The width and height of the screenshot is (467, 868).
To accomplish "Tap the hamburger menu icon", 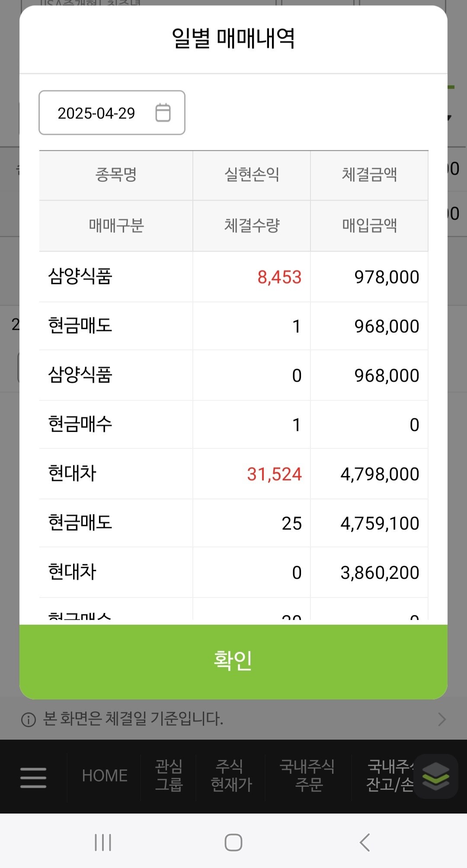I will point(33,777).
